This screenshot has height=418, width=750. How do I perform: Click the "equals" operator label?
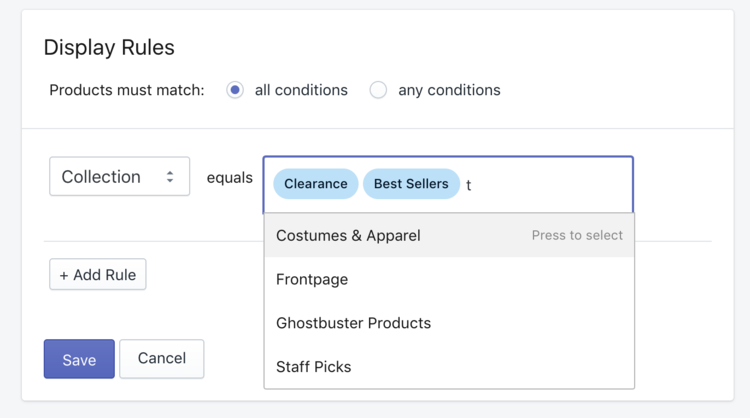click(x=229, y=178)
